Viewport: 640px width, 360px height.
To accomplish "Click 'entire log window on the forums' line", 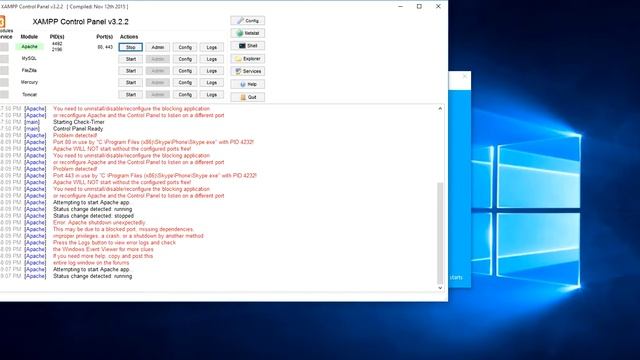I will (x=91, y=262).
